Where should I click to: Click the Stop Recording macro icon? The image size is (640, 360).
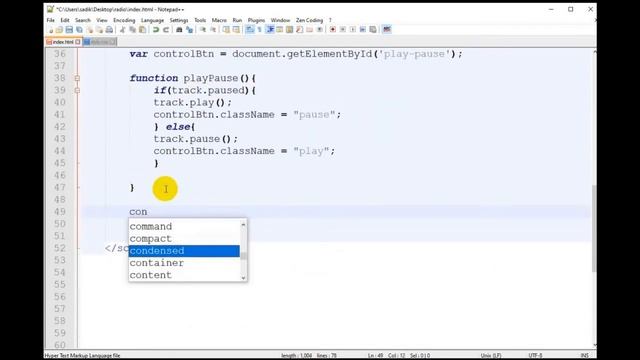[343, 29]
